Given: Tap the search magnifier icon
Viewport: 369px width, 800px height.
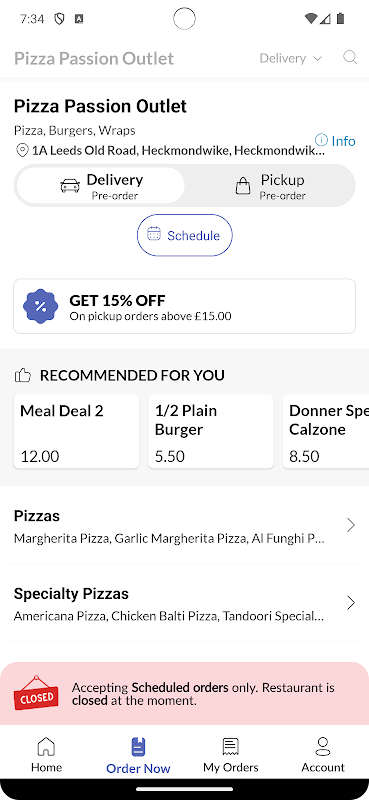Looking at the screenshot, I should click(x=350, y=57).
